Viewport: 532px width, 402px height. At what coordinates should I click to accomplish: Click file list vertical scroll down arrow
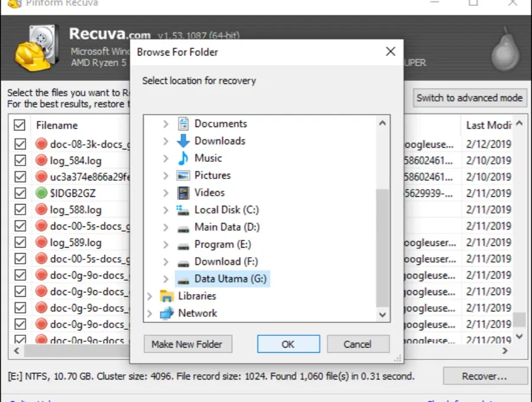point(520,336)
